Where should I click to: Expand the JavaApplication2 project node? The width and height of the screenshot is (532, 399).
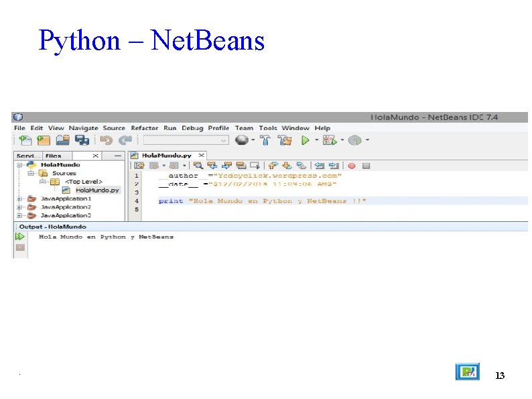click(19, 207)
